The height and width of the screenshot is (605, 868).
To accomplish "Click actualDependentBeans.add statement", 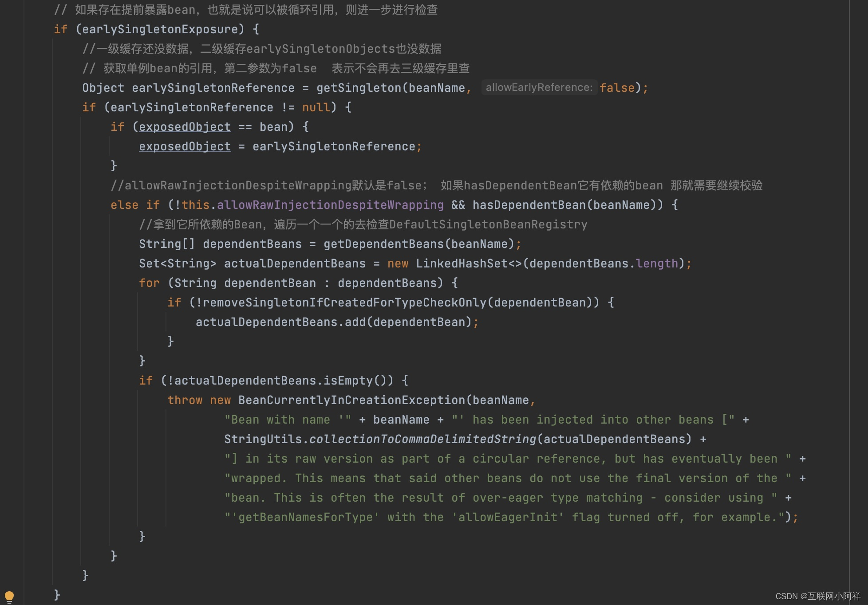I will [x=337, y=322].
